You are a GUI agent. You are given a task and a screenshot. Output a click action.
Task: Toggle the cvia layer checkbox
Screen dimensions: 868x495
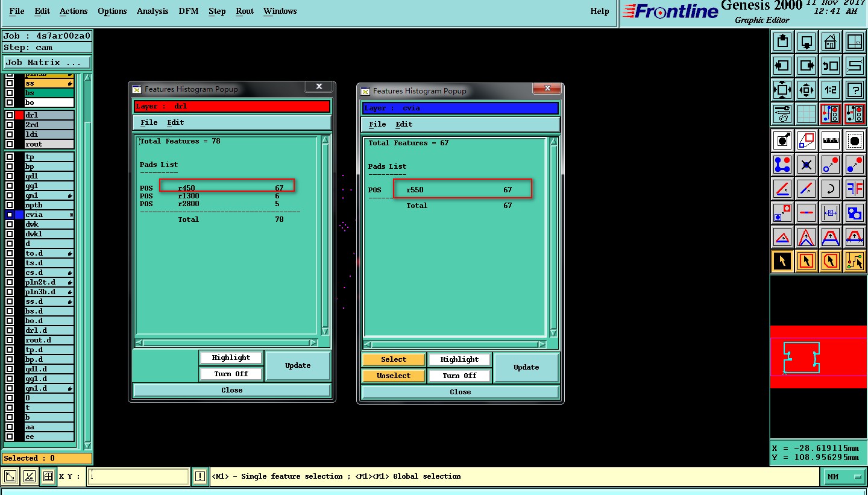click(10, 215)
